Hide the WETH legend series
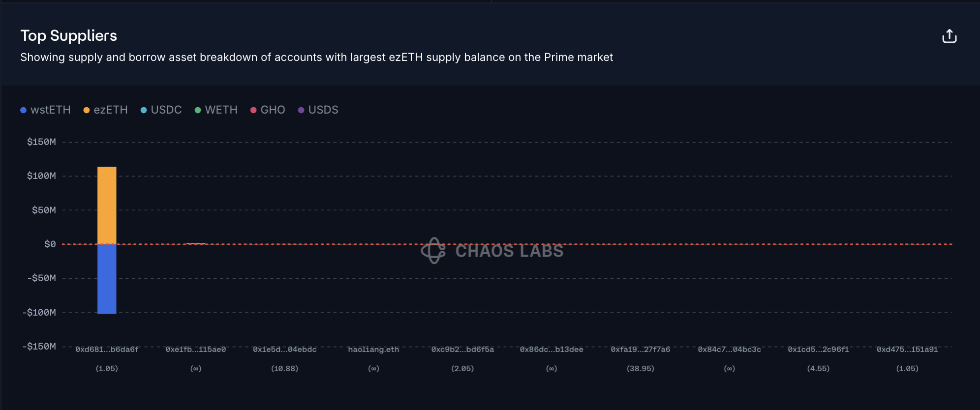 216,110
